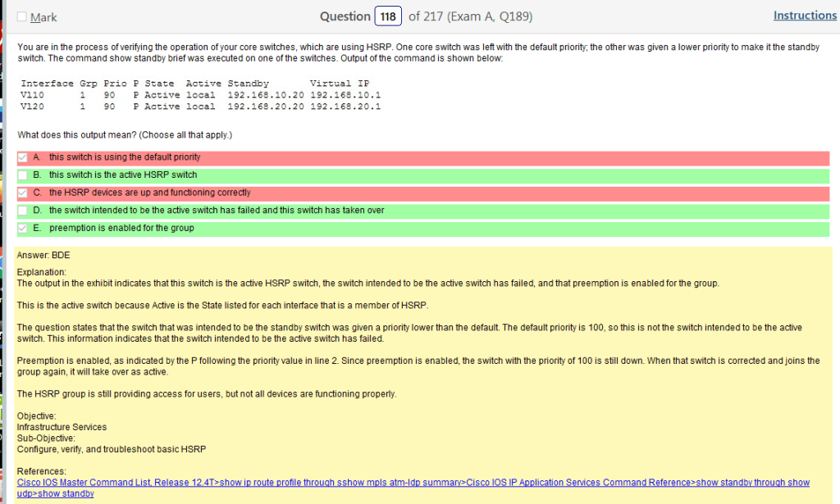Image resolution: width=840 pixels, height=504 pixels.
Task: Uncheck option C checkbox
Action: coord(23,193)
